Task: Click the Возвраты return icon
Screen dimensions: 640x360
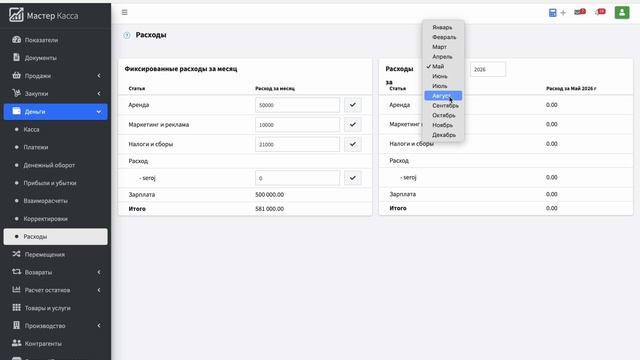Action: [x=16, y=272]
